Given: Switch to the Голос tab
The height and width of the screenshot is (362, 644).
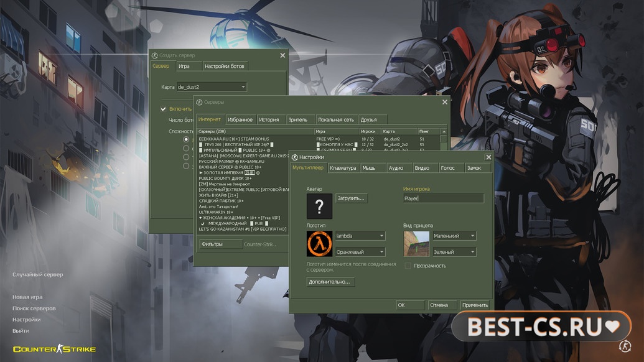Looking at the screenshot, I should click(x=451, y=168).
